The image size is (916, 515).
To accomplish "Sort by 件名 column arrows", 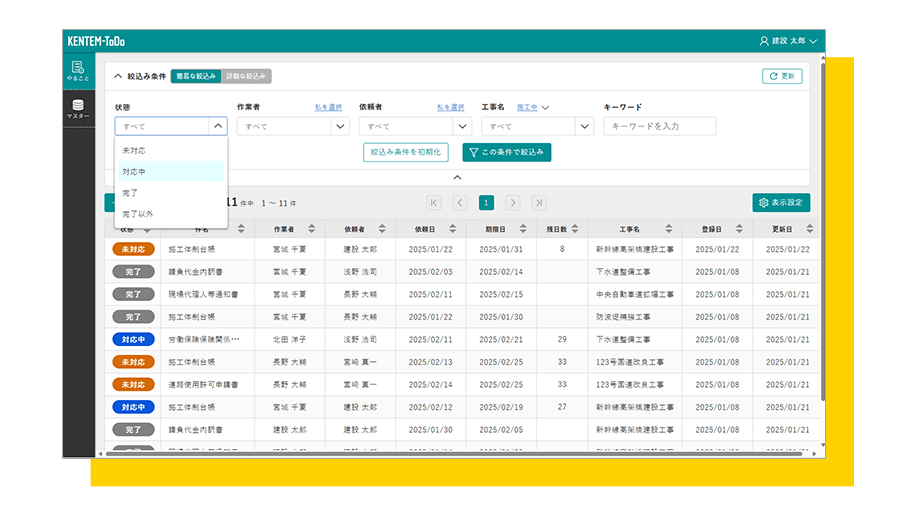I will coord(241,229).
